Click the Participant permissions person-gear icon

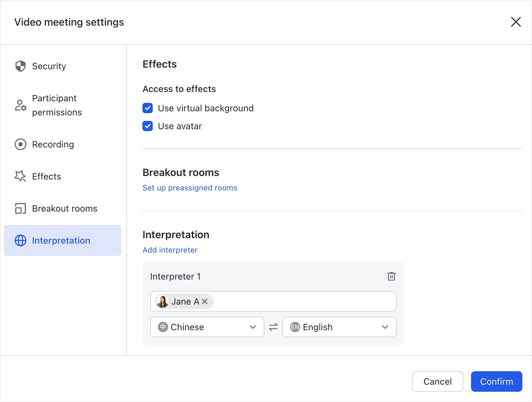pyautogui.click(x=21, y=105)
